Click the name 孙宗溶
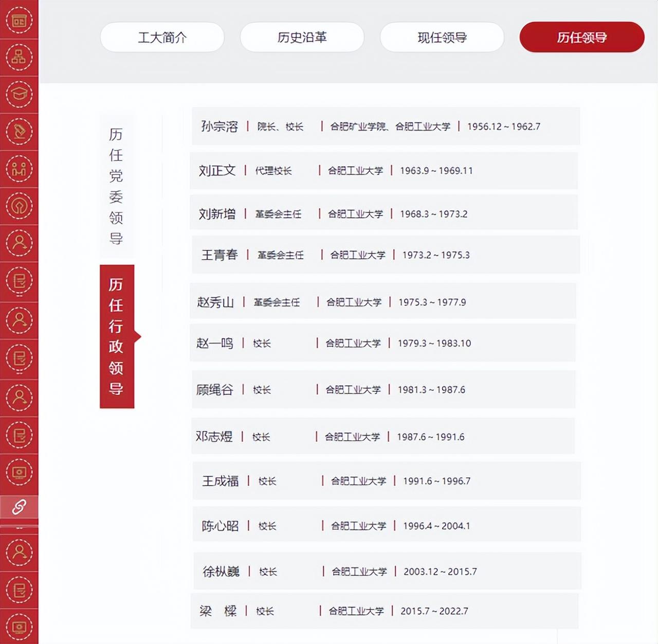Screen dimensions: 658x644 (220, 127)
